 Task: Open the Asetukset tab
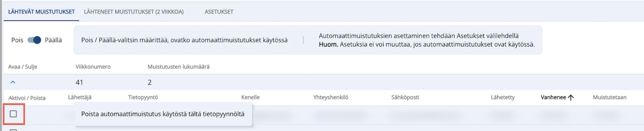[219, 12]
